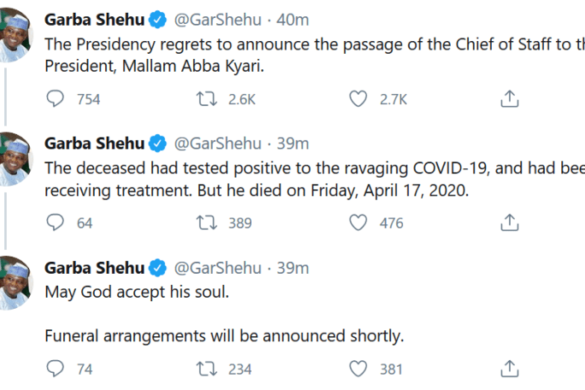The height and width of the screenshot is (390, 585).
Task: Share the COVID-19 treatment tweet
Action: (x=510, y=222)
